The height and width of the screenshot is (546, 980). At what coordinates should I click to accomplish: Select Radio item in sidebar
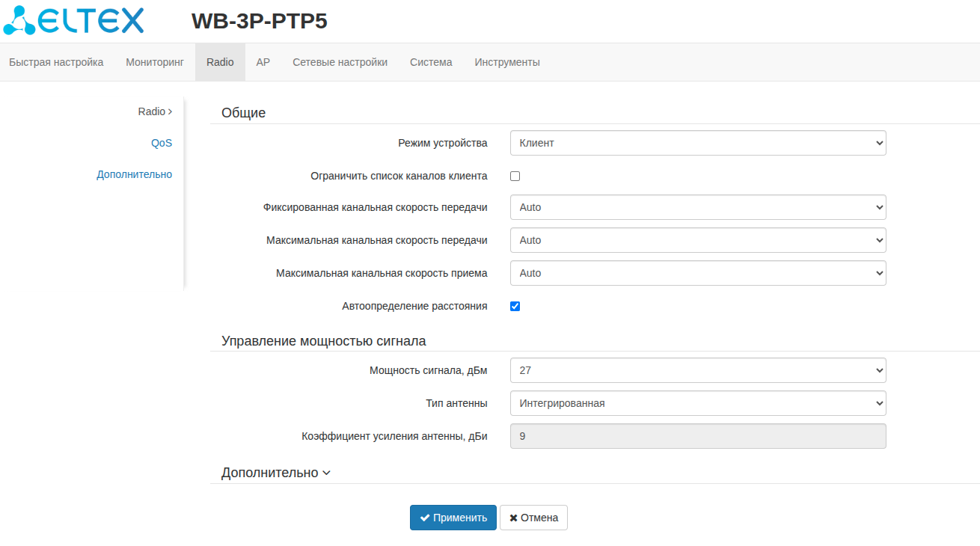[x=154, y=111]
